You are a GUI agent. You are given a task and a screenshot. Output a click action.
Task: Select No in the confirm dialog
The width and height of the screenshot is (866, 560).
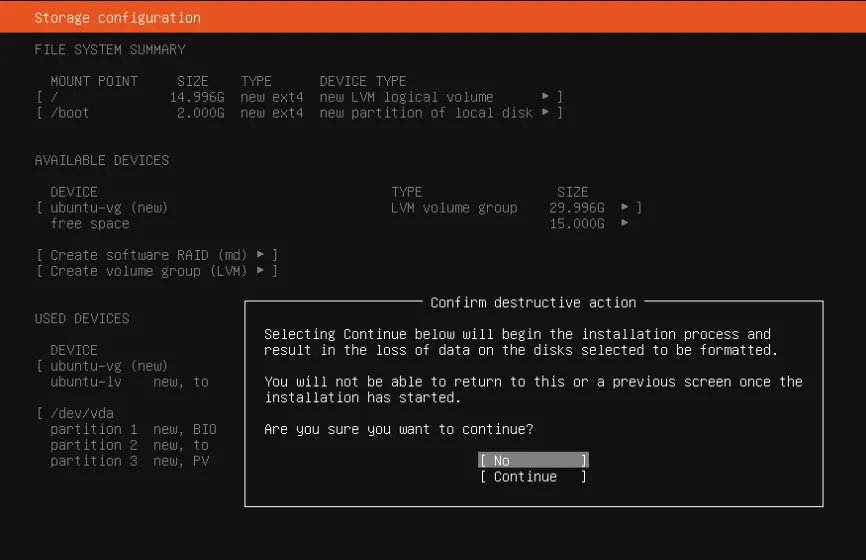coord(532,461)
